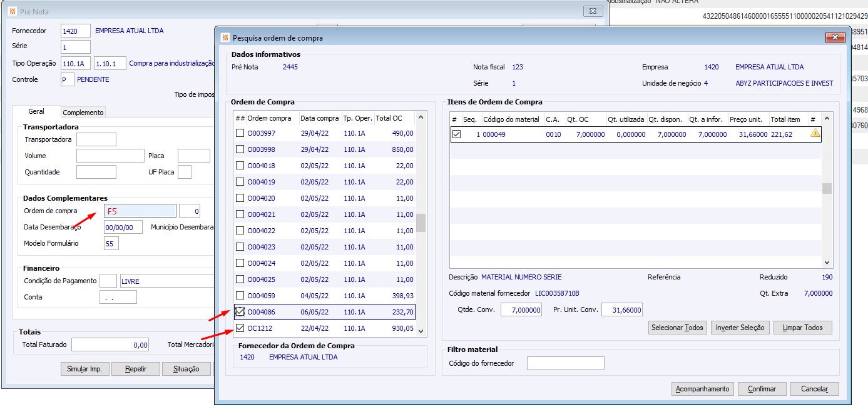This screenshot has width=868, height=412.
Task: Uncheck the item checkbox for material 000049
Action: (x=456, y=134)
